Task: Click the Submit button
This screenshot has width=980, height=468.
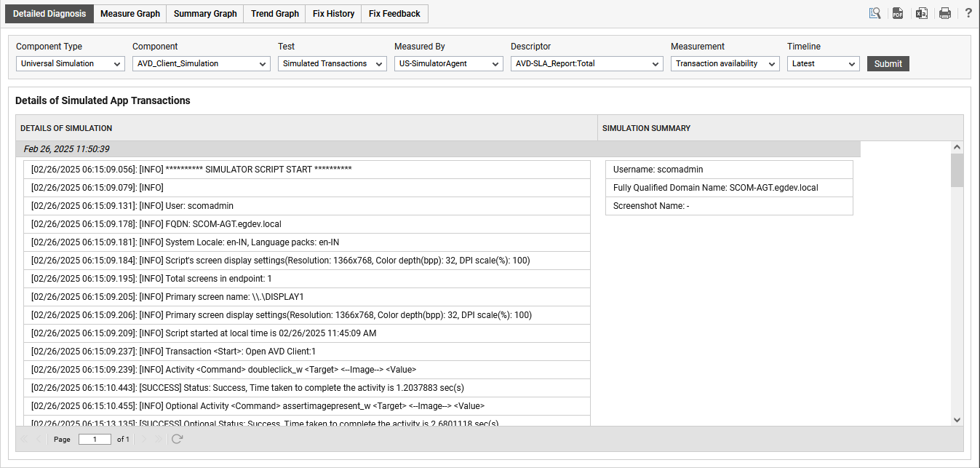Action: (x=888, y=64)
